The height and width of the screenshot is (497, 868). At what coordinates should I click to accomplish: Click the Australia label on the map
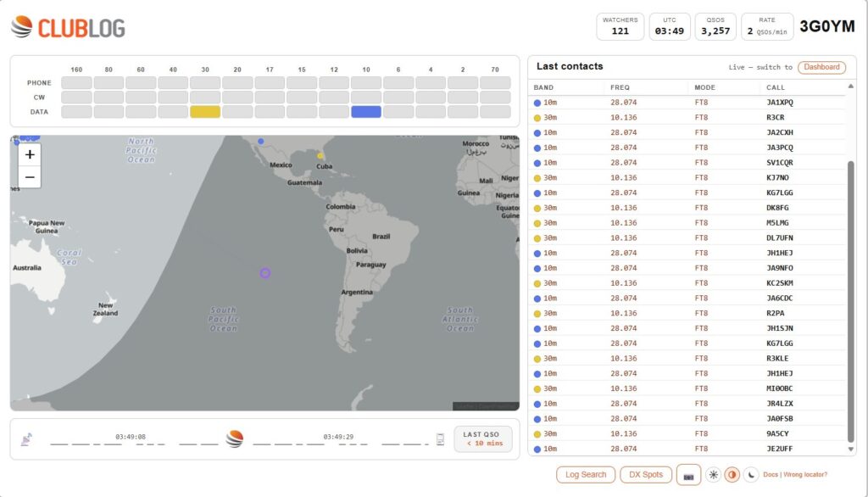click(x=27, y=268)
